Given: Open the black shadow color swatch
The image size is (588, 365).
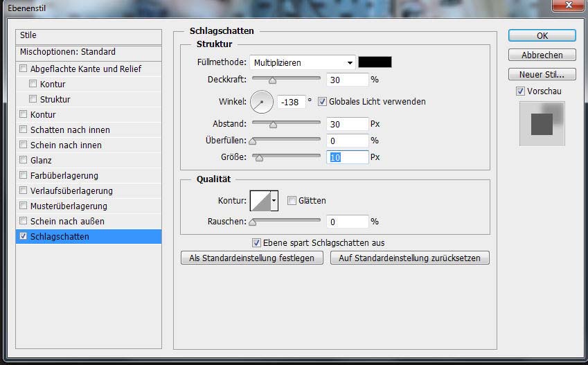Looking at the screenshot, I should (x=375, y=62).
